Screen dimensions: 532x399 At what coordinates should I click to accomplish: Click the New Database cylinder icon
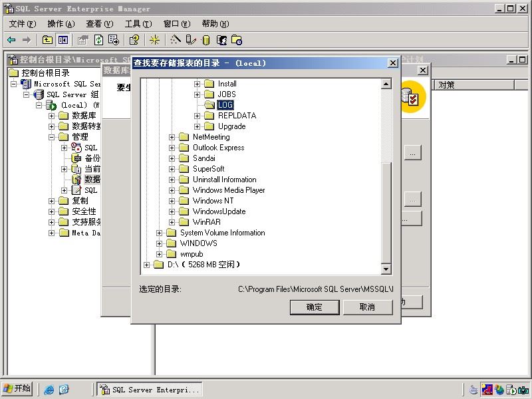click(x=206, y=40)
